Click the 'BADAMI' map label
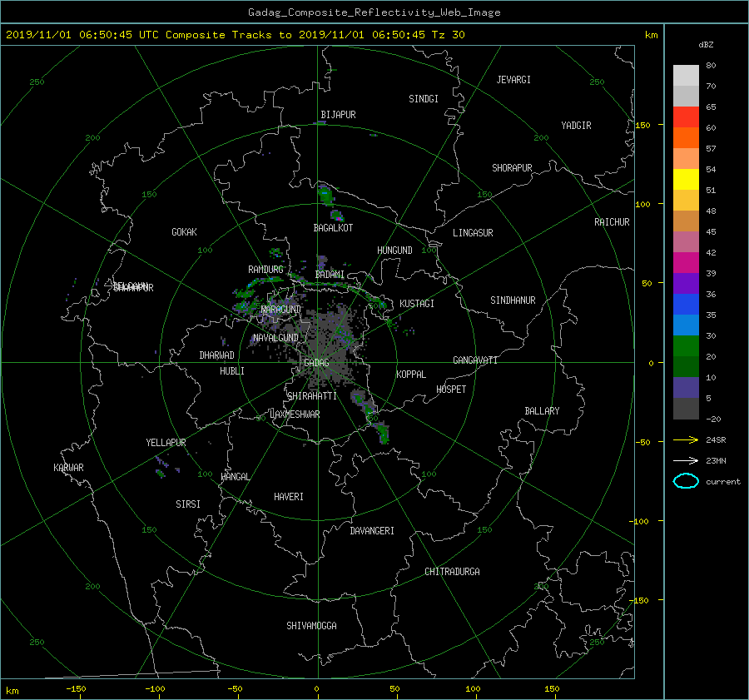The image size is (749, 700). (x=330, y=275)
